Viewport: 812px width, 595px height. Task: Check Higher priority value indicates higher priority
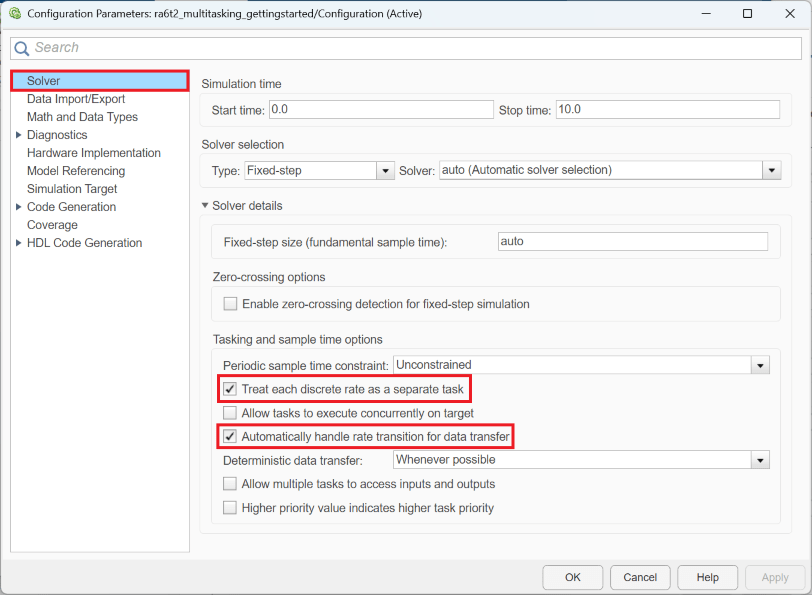coord(230,508)
